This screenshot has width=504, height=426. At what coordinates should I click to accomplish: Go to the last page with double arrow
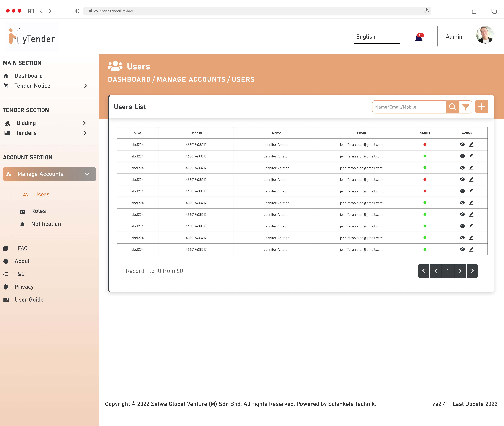click(x=472, y=271)
